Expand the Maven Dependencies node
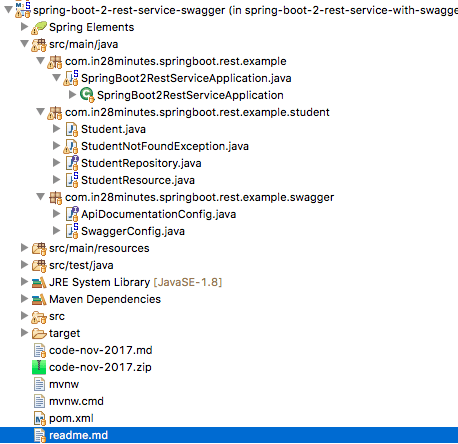This screenshot has width=458, height=444. click(24, 299)
